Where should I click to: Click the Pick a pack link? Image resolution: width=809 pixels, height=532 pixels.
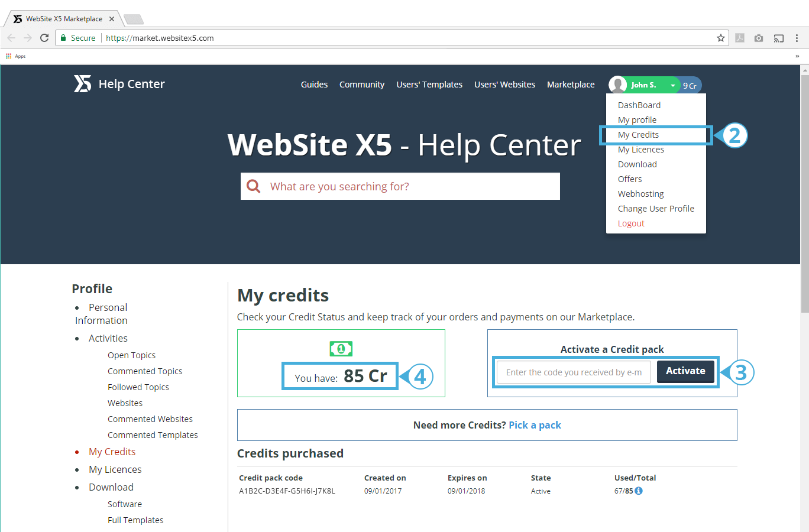pos(535,425)
